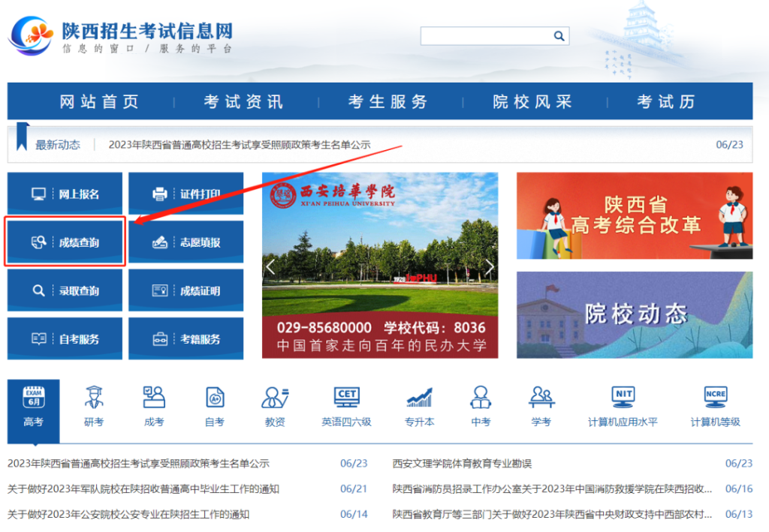769x532 pixels.
Task: Open 网上报名 online registration button
Action: pyautogui.click(x=65, y=194)
